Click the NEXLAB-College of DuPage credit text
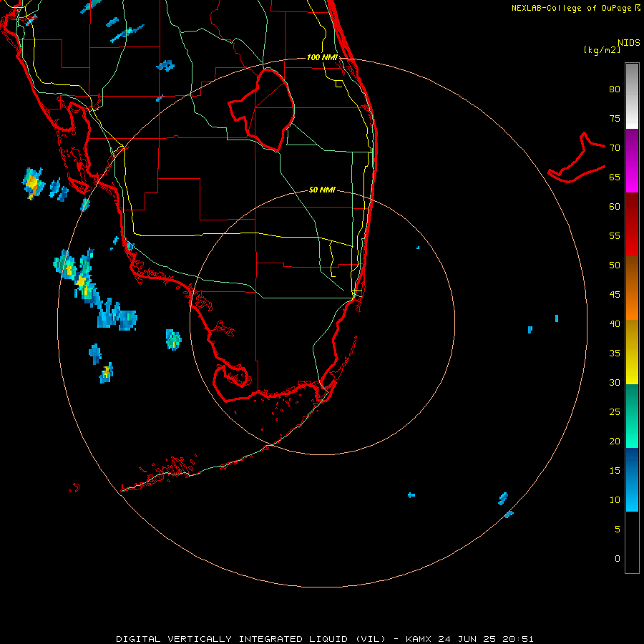 coord(571,8)
